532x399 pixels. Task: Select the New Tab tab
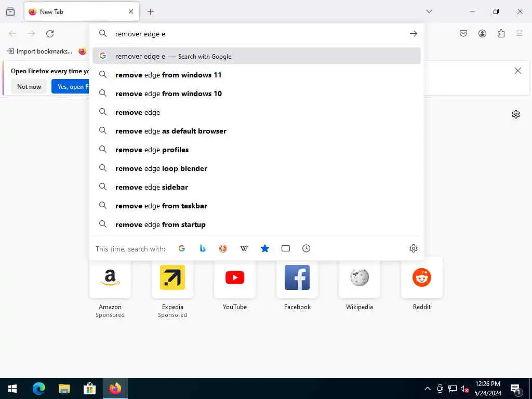(x=82, y=11)
